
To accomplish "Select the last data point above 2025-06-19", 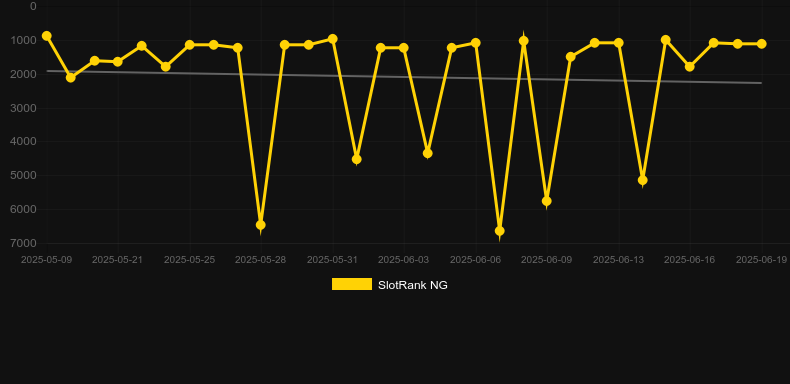I will [761, 44].
